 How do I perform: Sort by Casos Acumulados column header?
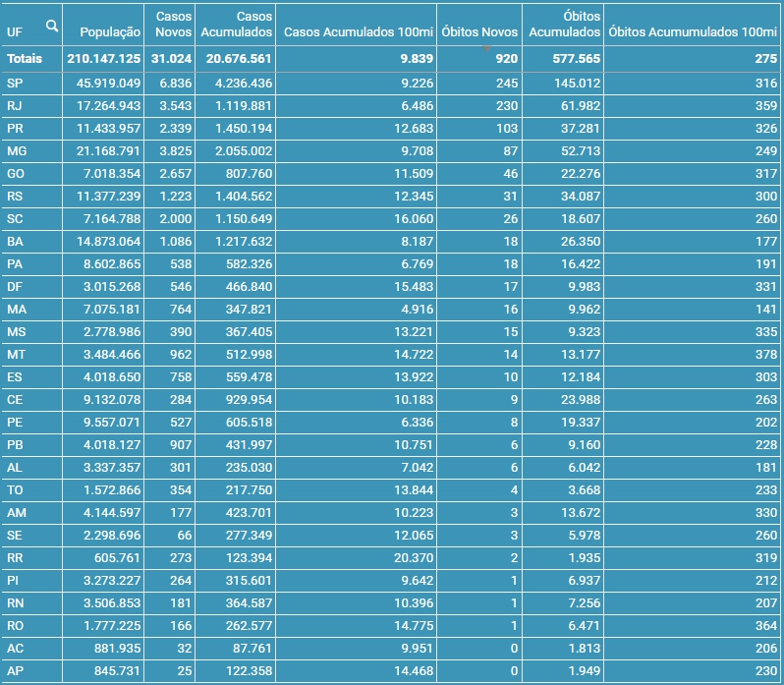[x=236, y=25]
